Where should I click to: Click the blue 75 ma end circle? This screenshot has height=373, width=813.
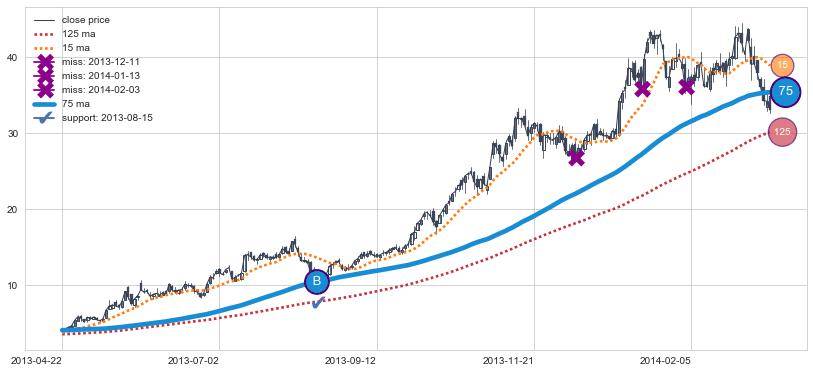[x=786, y=91]
